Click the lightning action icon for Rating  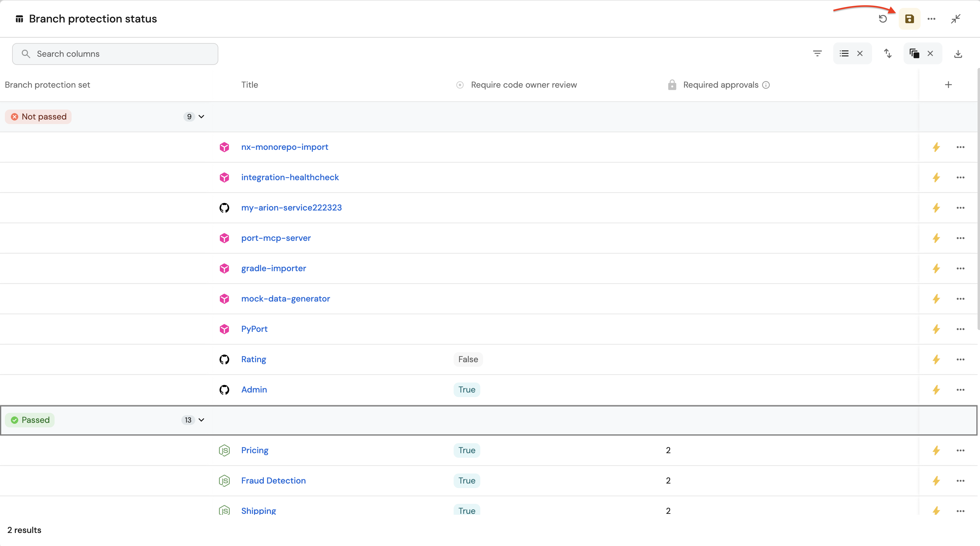coord(936,359)
